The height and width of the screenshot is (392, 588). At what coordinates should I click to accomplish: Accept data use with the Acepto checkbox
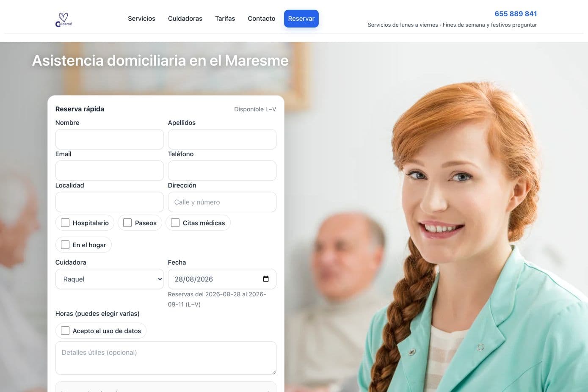point(65,331)
